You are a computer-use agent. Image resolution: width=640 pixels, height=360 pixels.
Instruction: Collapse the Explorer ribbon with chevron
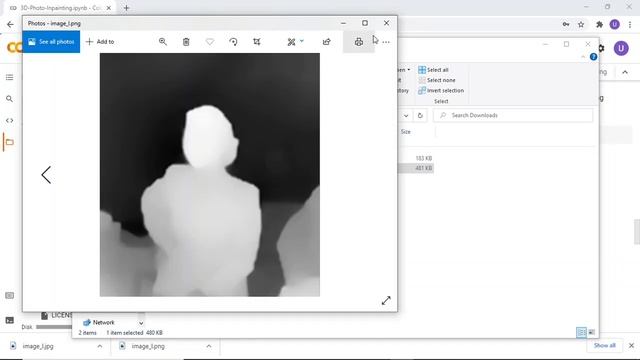click(583, 57)
